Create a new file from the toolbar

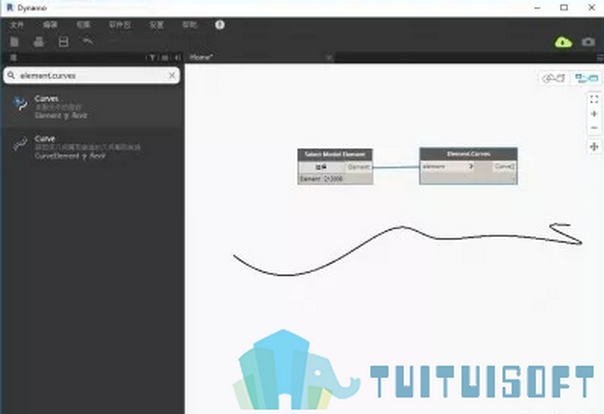click(x=15, y=42)
